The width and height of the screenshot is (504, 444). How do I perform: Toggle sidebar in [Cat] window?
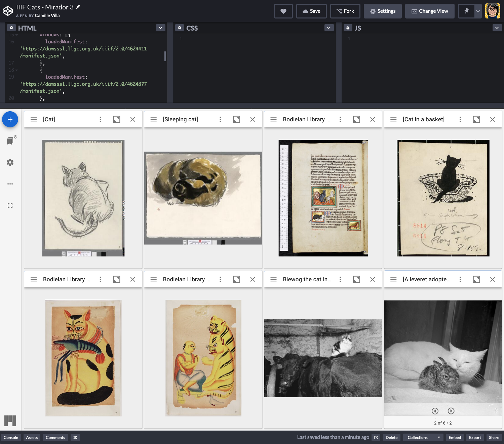(x=34, y=119)
